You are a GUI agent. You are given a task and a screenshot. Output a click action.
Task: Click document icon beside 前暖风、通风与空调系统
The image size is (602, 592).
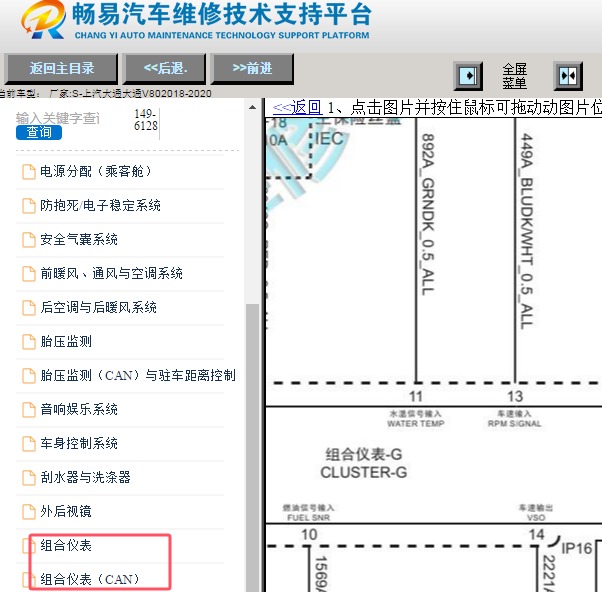pos(29,274)
